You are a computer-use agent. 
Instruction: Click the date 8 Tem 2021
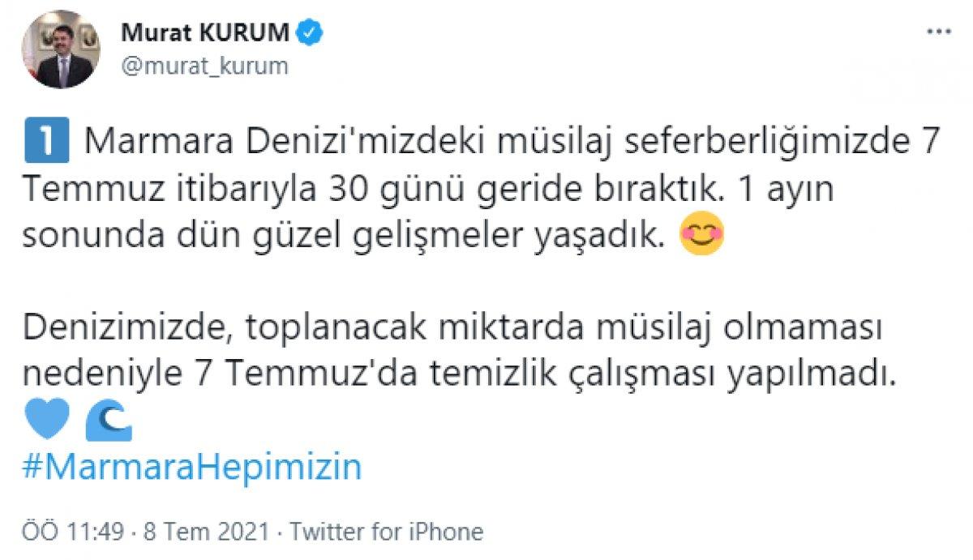pyautogui.click(x=207, y=532)
